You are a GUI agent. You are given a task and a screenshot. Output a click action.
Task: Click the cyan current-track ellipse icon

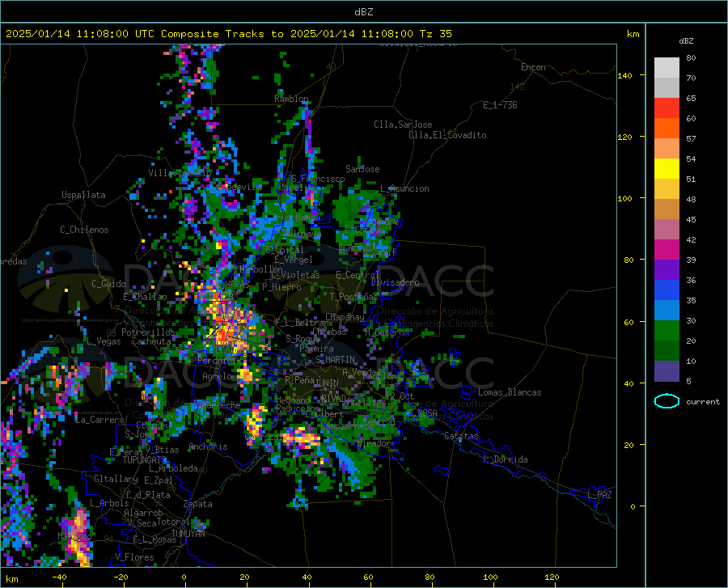pos(667,401)
